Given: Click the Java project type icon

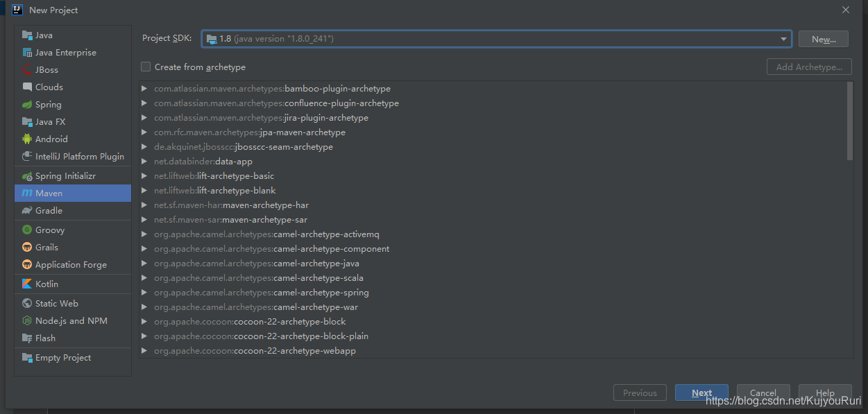Looking at the screenshot, I should tap(27, 35).
